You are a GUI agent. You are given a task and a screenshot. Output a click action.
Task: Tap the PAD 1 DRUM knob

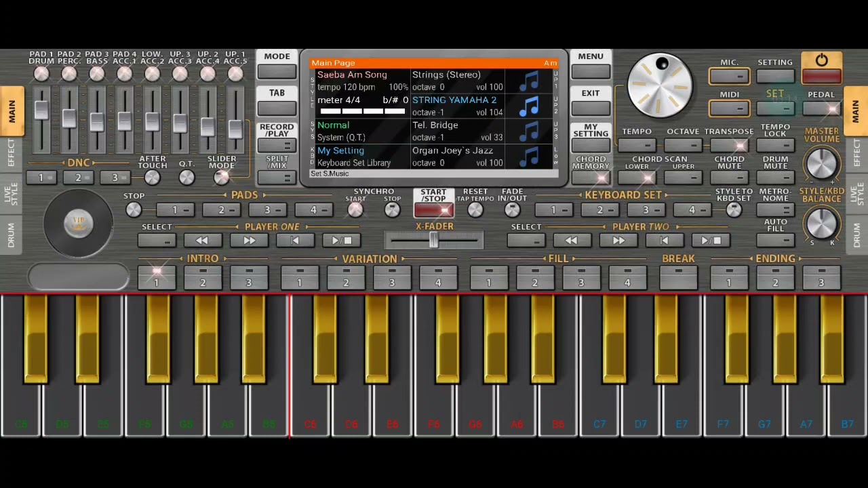click(x=41, y=74)
